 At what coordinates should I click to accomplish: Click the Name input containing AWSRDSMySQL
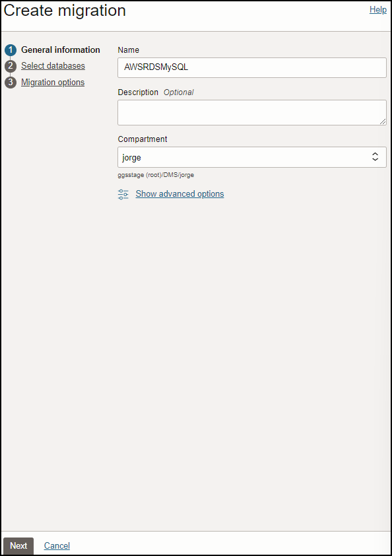(x=252, y=67)
